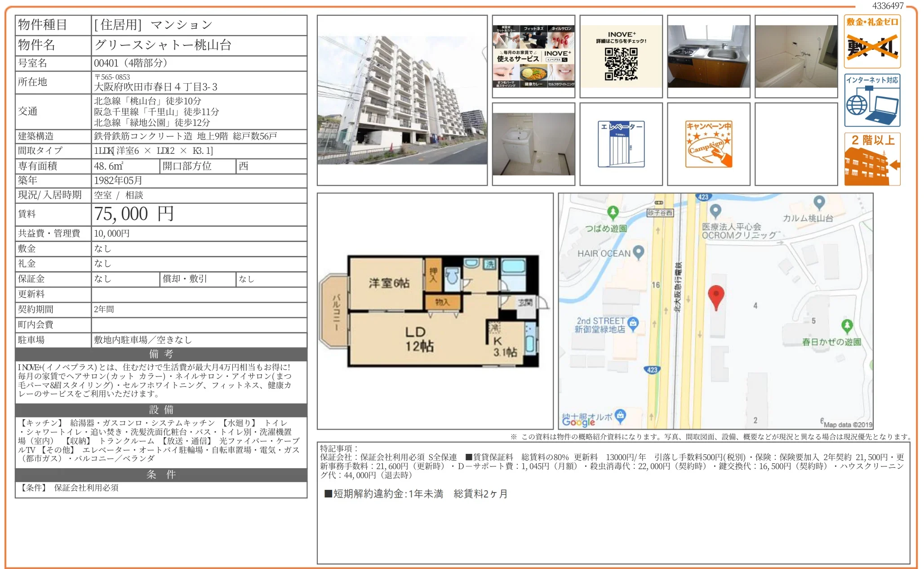View the bathtub photo
924x569 pixels.
click(x=796, y=56)
